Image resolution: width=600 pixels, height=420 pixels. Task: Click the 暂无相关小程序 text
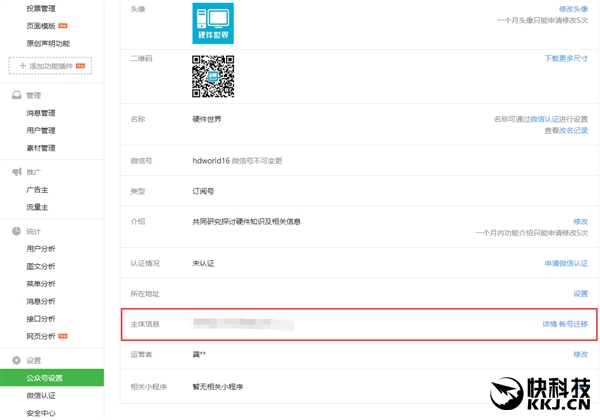pyautogui.click(x=218, y=387)
